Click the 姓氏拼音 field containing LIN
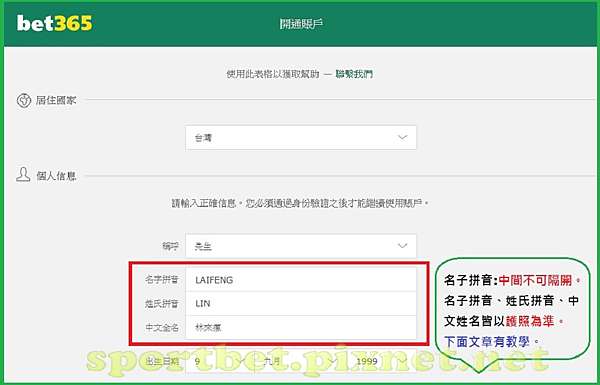 pos(301,303)
